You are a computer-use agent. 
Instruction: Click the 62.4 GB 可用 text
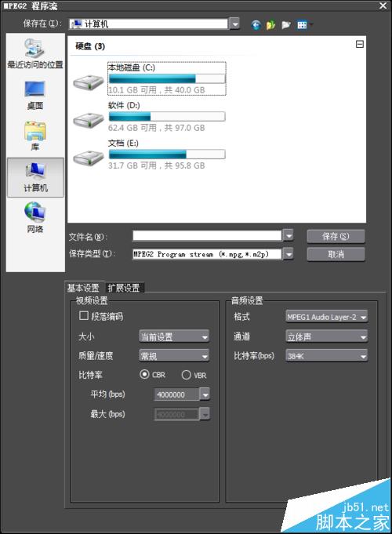click(x=132, y=128)
